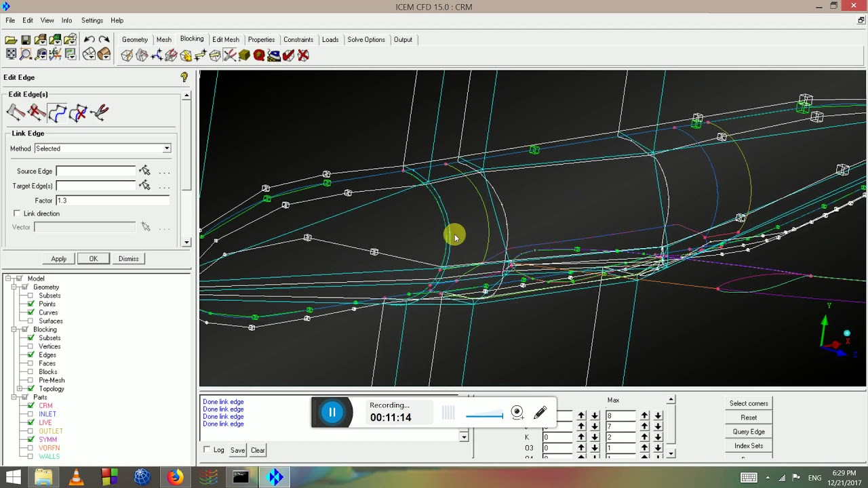Enable Surfaces visibility checkbox
The height and width of the screenshot is (488, 868).
click(31, 321)
